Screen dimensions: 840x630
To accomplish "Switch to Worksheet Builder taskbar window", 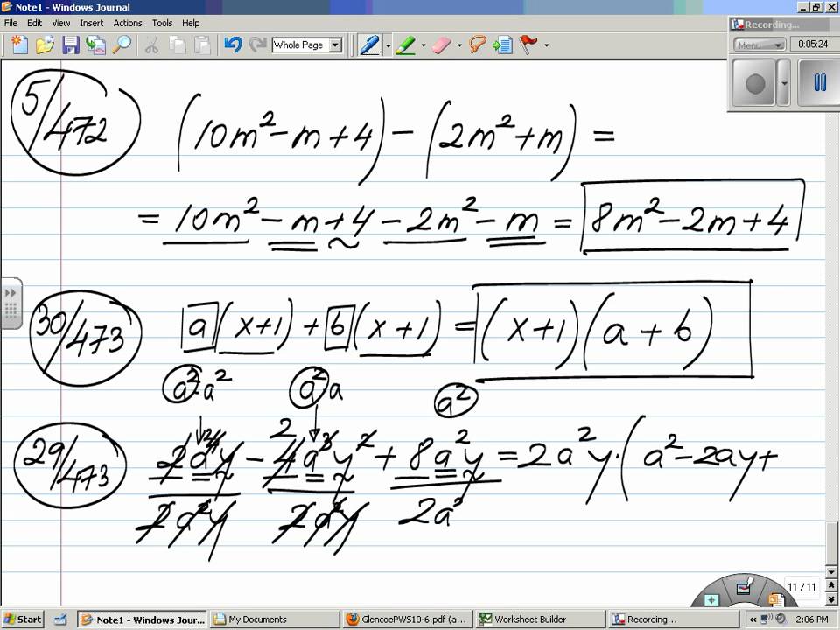I will [x=541, y=619].
